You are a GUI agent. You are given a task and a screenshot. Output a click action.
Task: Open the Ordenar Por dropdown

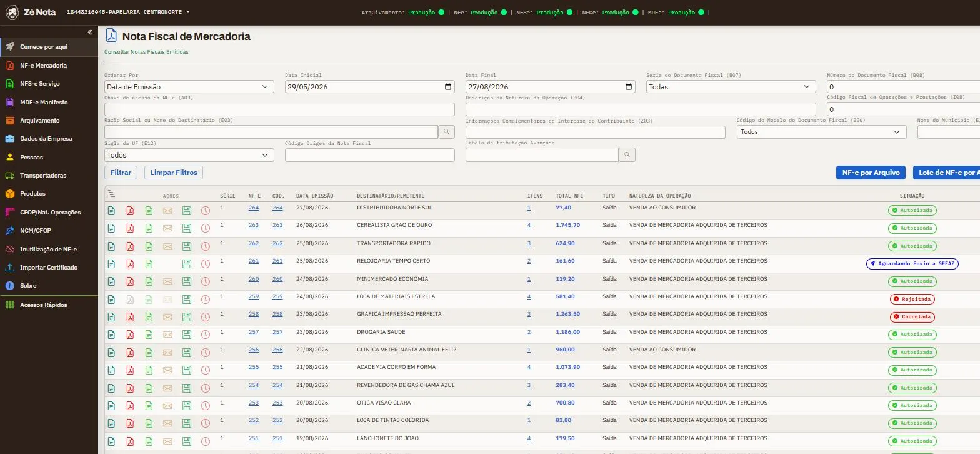(x=189, y=87)
